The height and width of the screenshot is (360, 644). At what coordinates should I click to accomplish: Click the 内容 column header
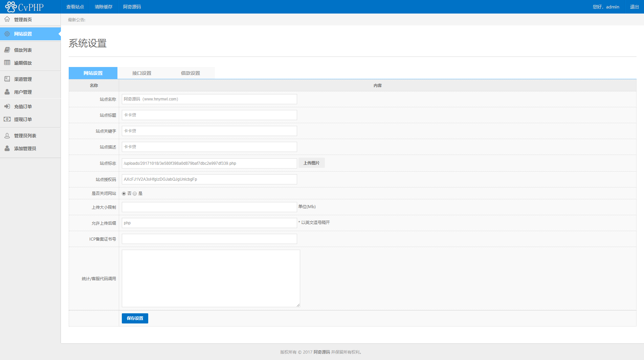pyautogui.click(x=378, y=86)
